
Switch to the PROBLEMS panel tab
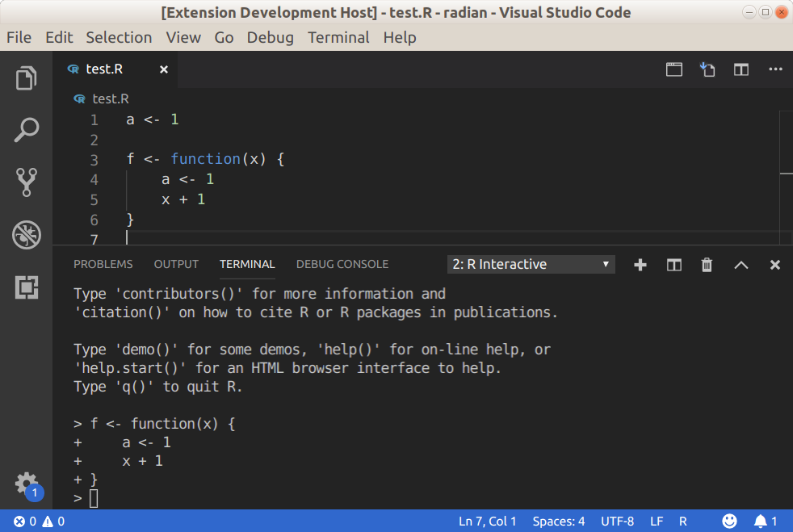pos(103,265)
